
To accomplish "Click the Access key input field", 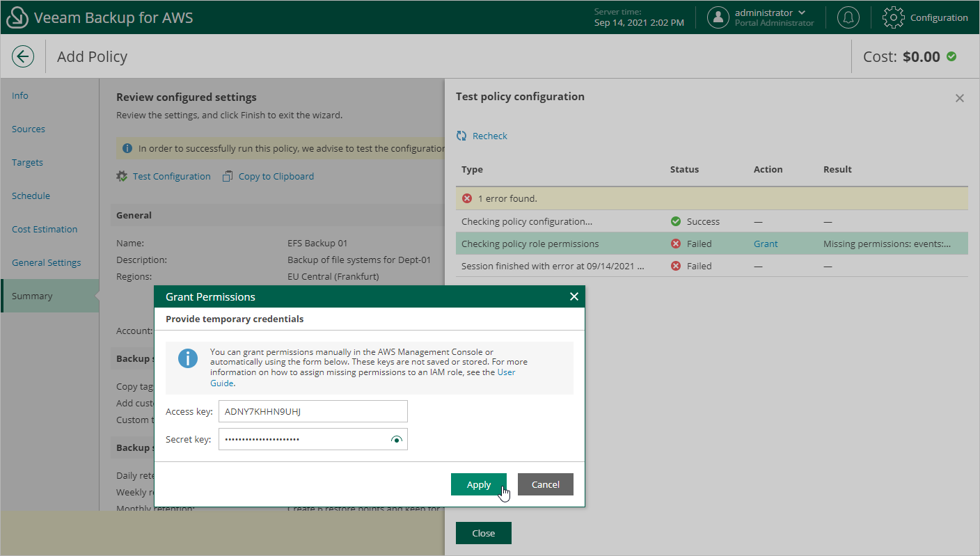I will [x=313, y=411].
